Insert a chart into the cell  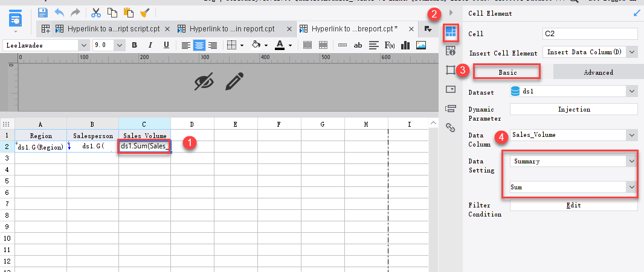(405, 45)
